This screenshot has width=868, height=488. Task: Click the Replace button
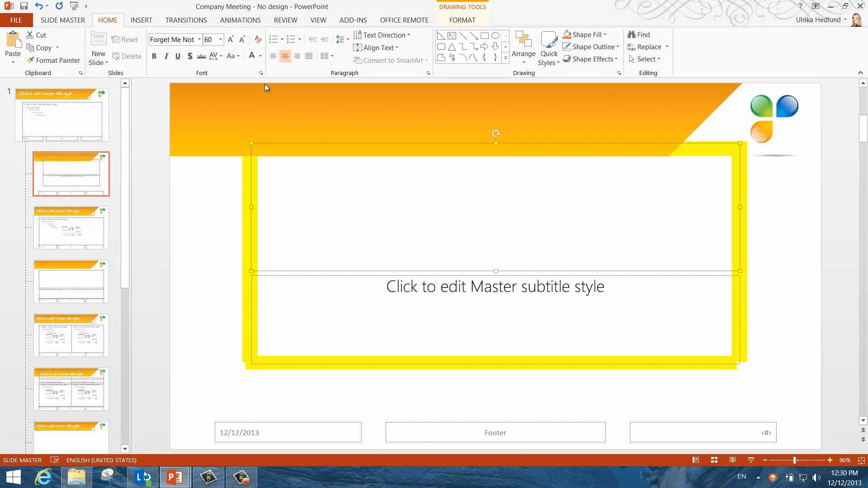649,47
